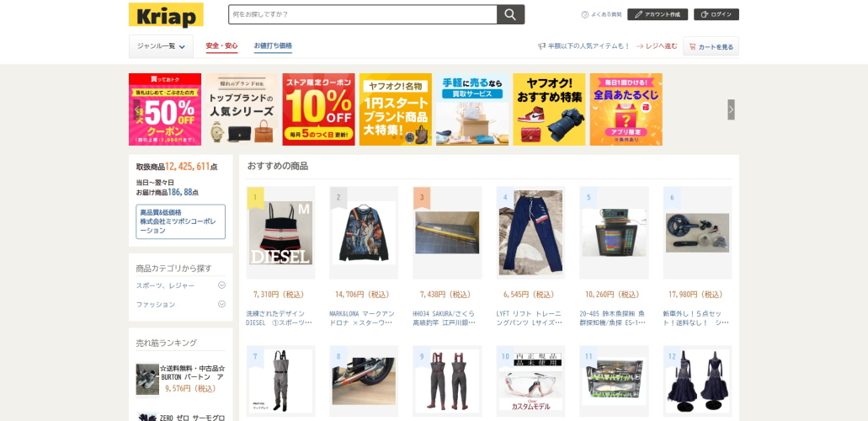Expand the スポーツ、レジャー category
The width and height of the screenshot is (868, 421).
pos(221,285)
